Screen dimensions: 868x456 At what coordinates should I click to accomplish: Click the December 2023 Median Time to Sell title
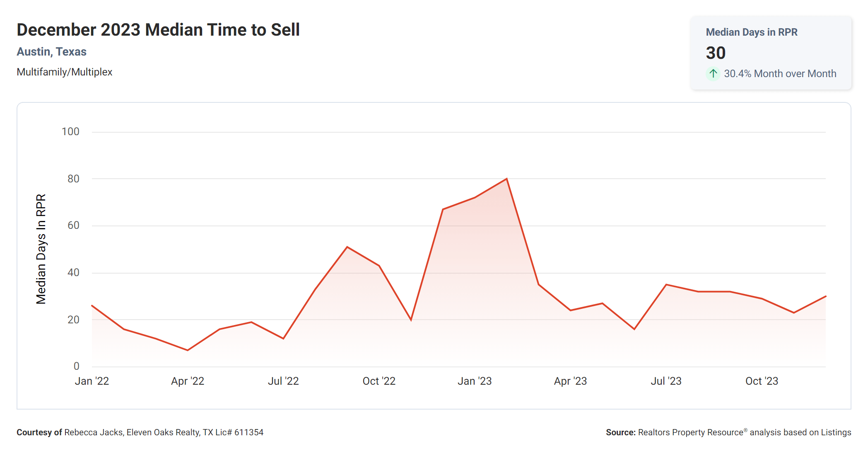point(158,30)
